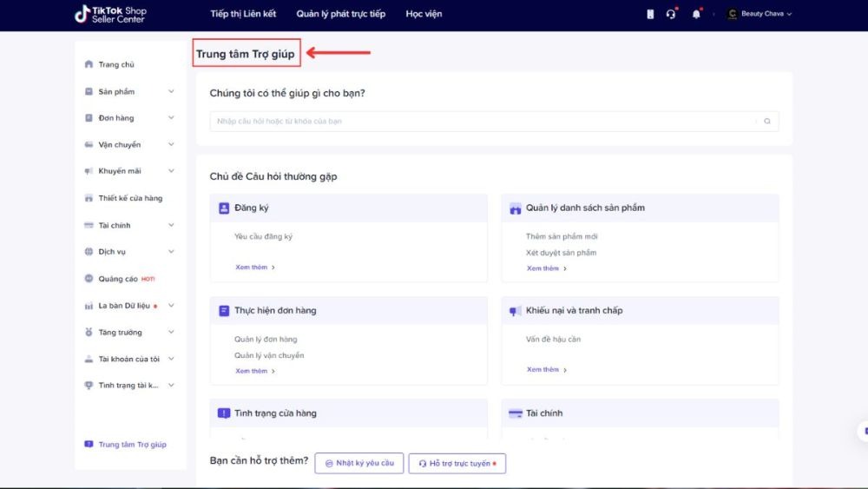
Task: Open the mobile phone icon in header
Action: click(650, 14)
